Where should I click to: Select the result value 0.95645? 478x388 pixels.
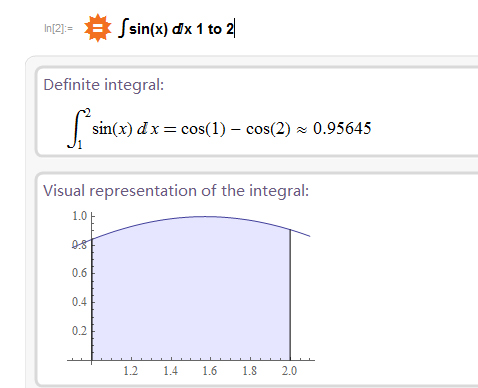point(342,128)
